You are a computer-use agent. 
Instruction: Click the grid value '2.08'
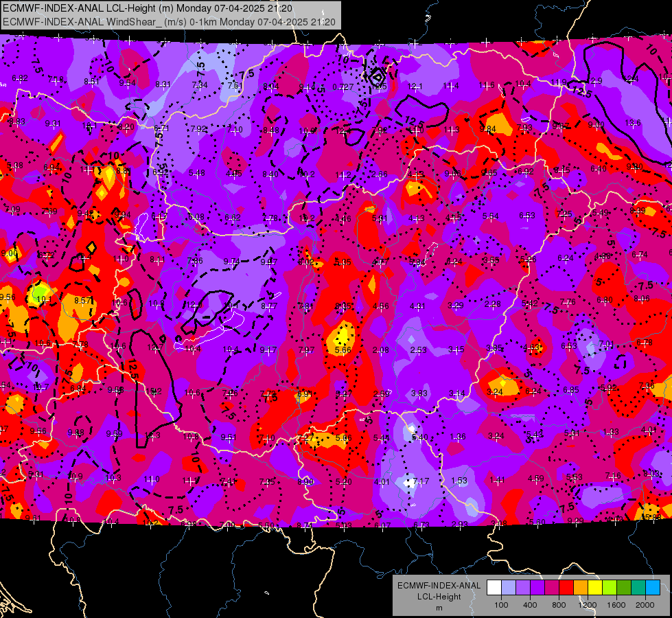(380, 350)
